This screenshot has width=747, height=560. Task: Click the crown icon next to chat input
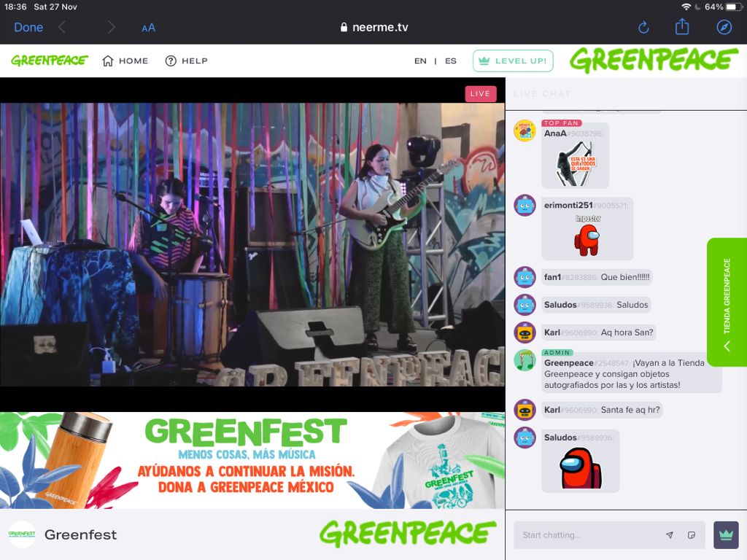[724, 535]
